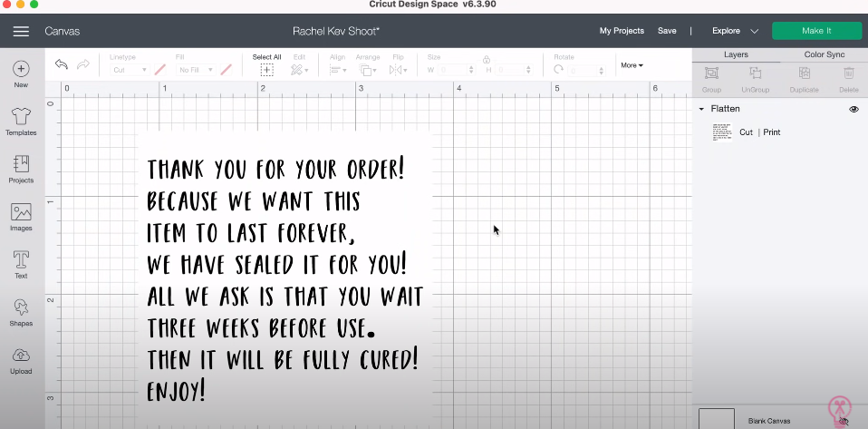
Task: Click the rotate value stepper arrows
Action: (602, 71)
